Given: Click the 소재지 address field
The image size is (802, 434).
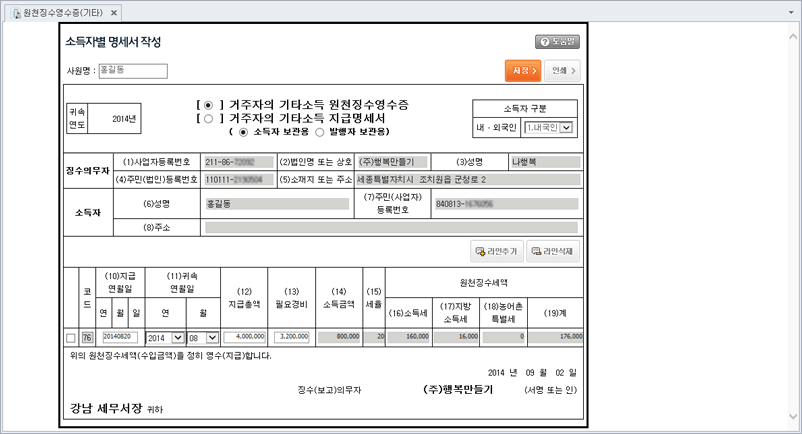Looking at the screenshot, I should (x=469, y=179).
